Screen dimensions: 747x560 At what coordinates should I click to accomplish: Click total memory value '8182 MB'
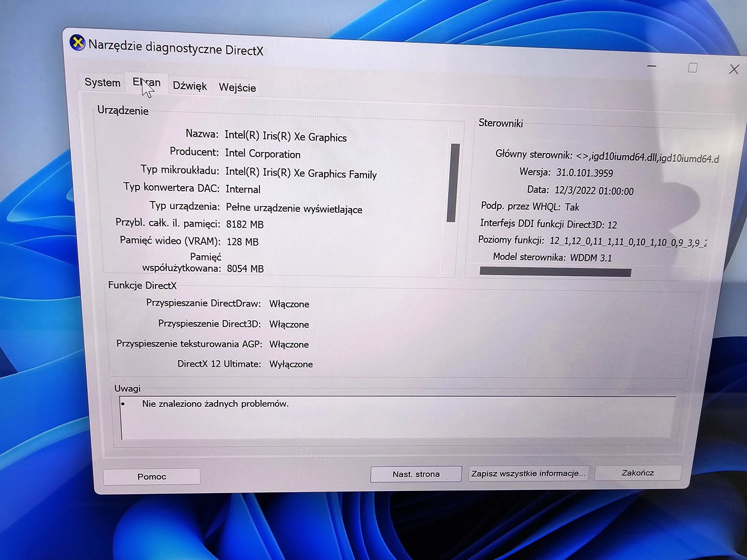(x=245, y=224)
